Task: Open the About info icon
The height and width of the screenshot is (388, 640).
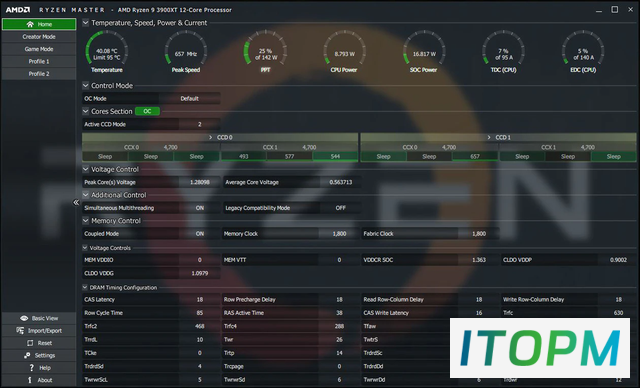Action: (x=29, y=380)
